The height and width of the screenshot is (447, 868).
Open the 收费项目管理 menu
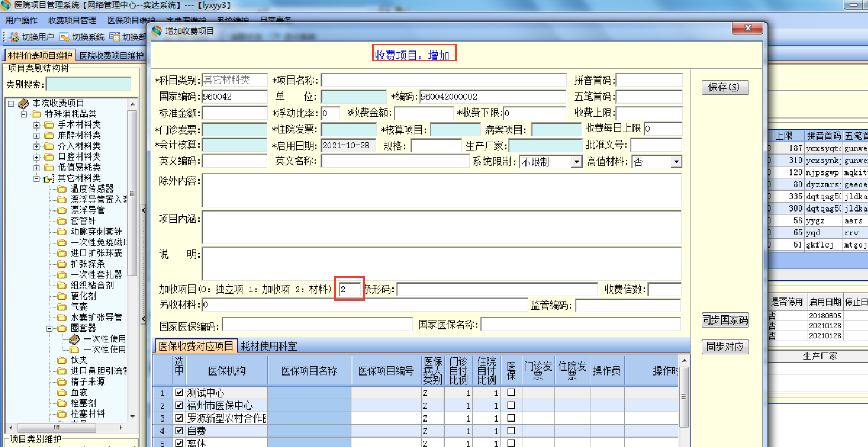(72, 20)
